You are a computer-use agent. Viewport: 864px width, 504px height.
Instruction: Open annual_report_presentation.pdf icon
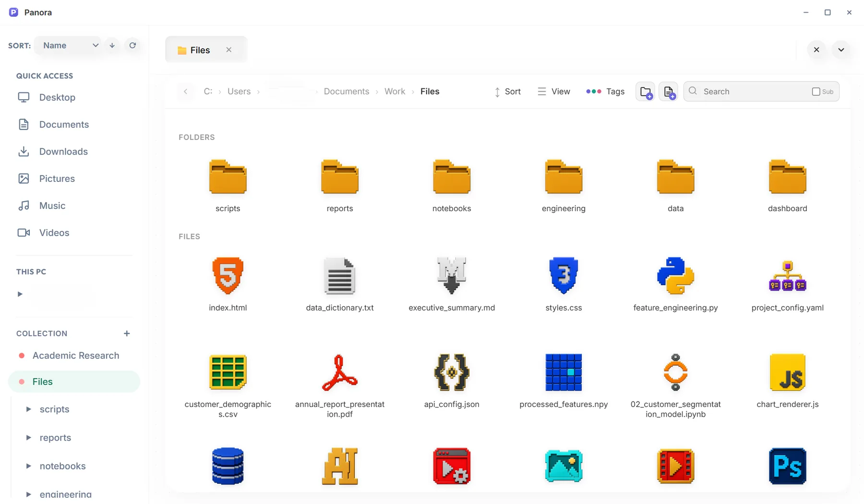point(340,372)
